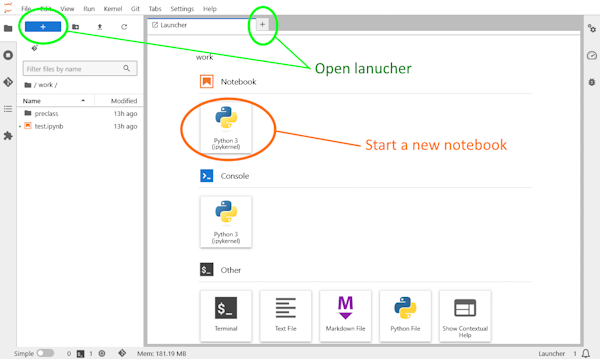The width and height of the screenshot is (600, 360).
Task: Open the View menu
Action: pos(67,8)
